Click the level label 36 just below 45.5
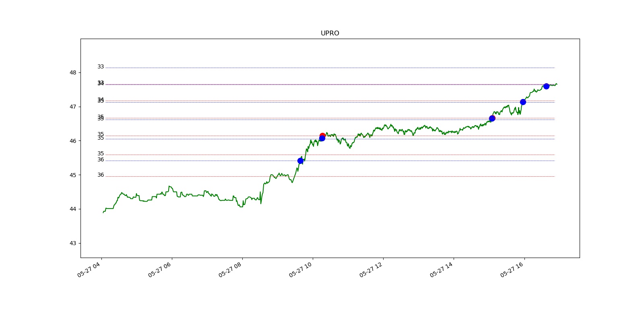 click(x=101, y=160)
